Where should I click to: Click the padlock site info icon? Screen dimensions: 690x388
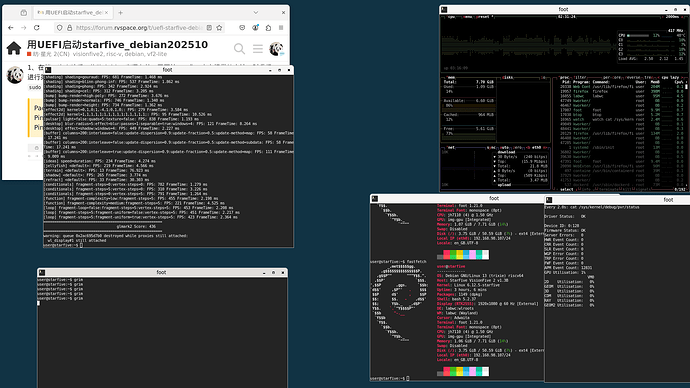(x=69, y=28)
